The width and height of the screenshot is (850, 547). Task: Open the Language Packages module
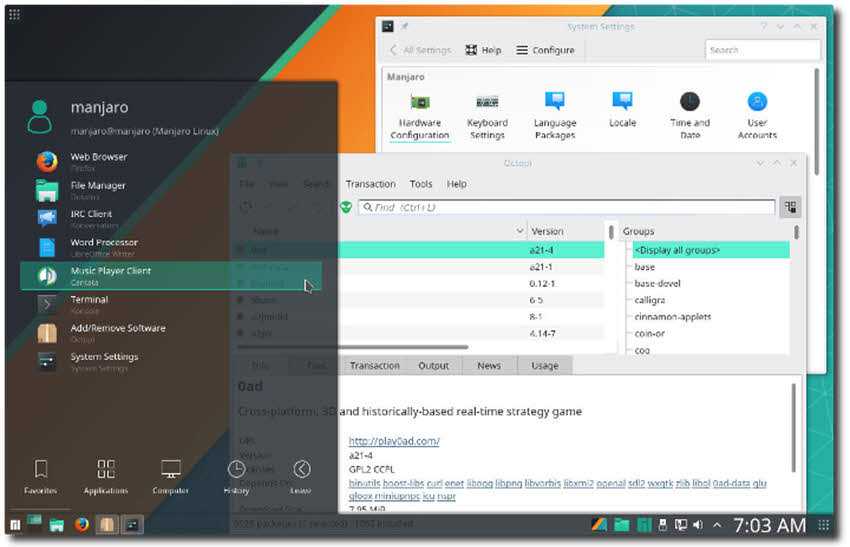pos(554,115)
